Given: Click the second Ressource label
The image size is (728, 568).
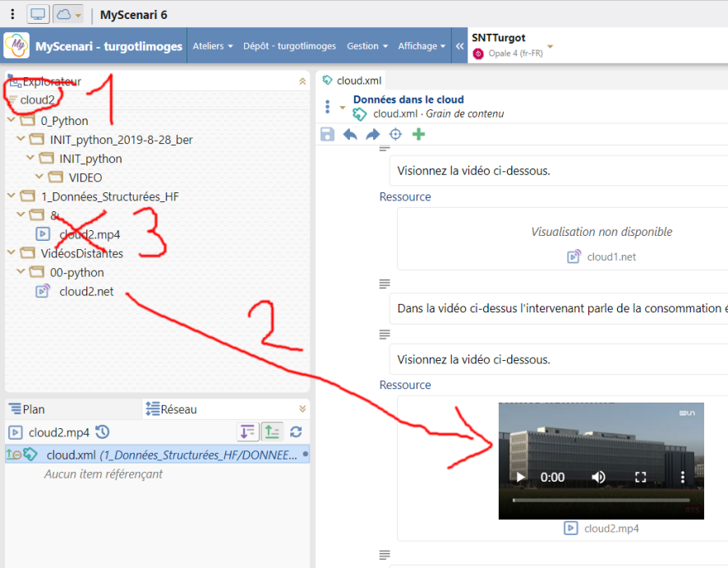Looking at the screenshot, I should 405,385.
